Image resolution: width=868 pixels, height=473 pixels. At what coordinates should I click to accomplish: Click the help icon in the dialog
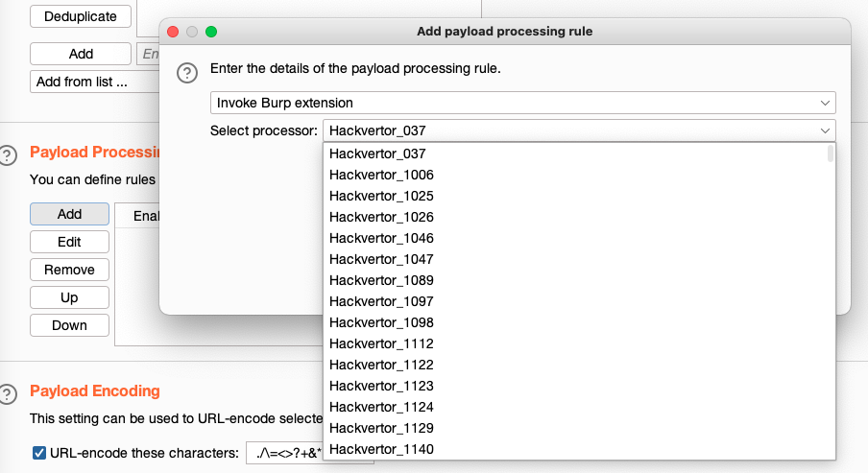point(190,73)
